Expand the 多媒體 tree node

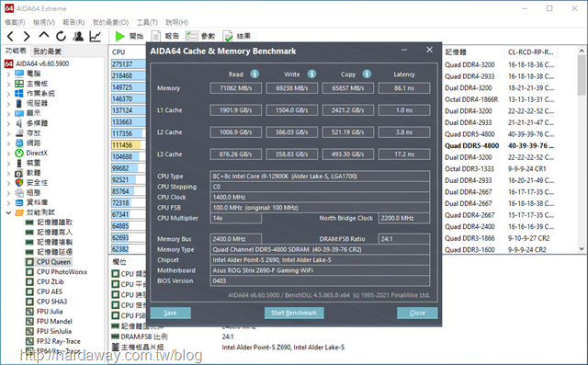tap(8, 123)
